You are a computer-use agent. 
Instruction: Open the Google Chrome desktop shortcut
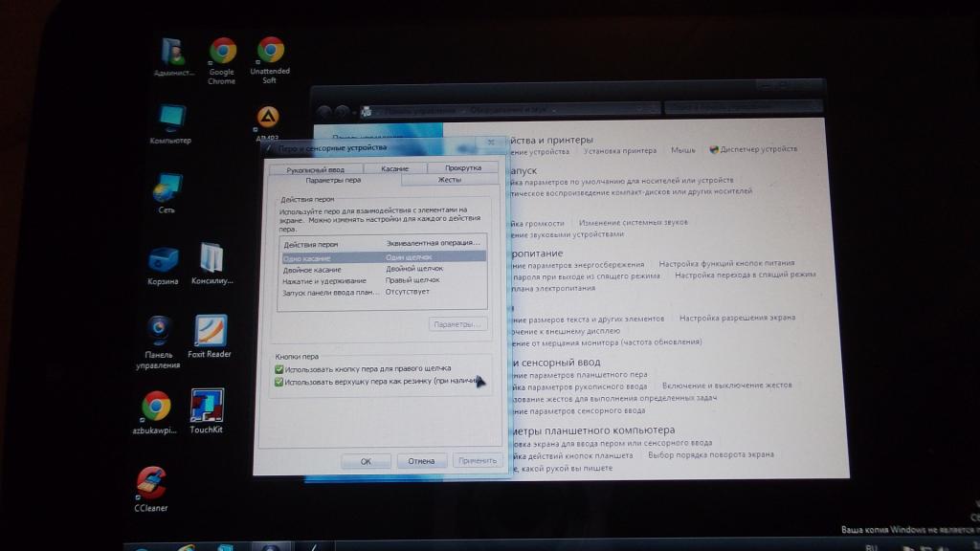click(222, 53)
